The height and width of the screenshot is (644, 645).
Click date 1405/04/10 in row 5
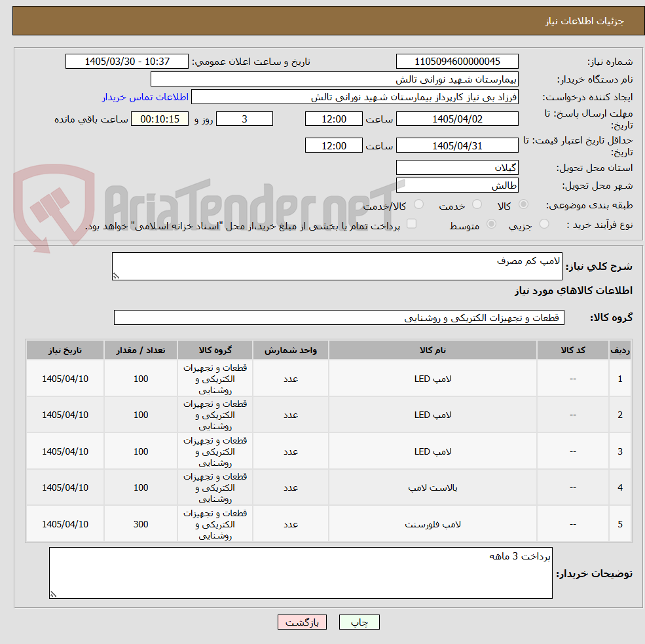65,524
